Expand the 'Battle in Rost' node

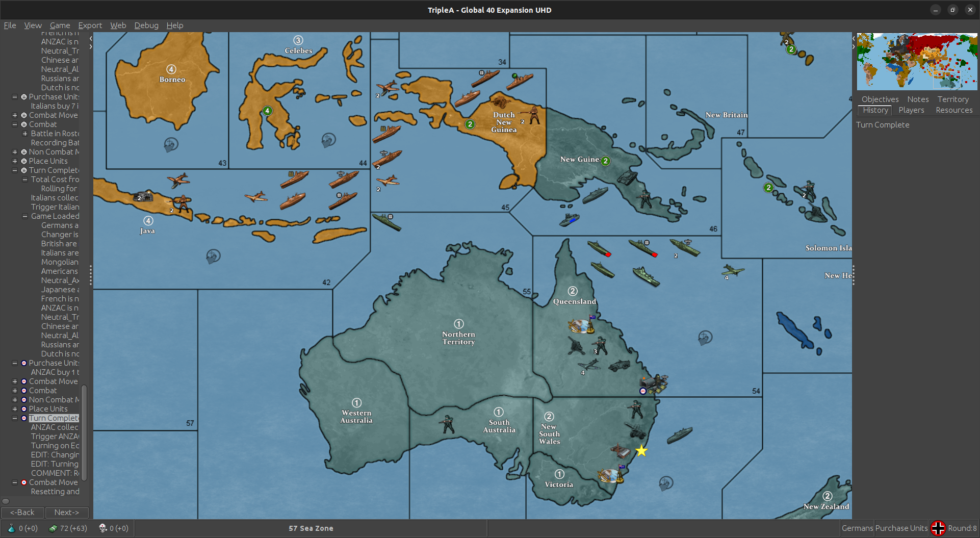[25, 134]
